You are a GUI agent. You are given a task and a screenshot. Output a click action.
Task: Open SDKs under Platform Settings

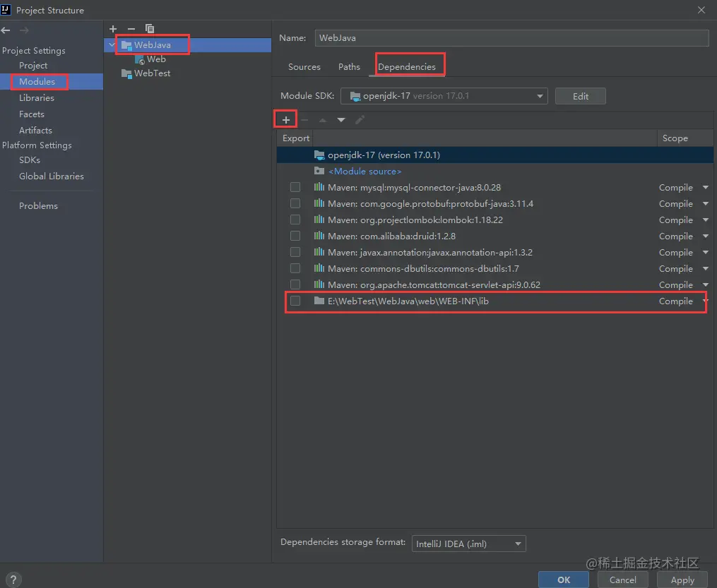pos(30,160)
